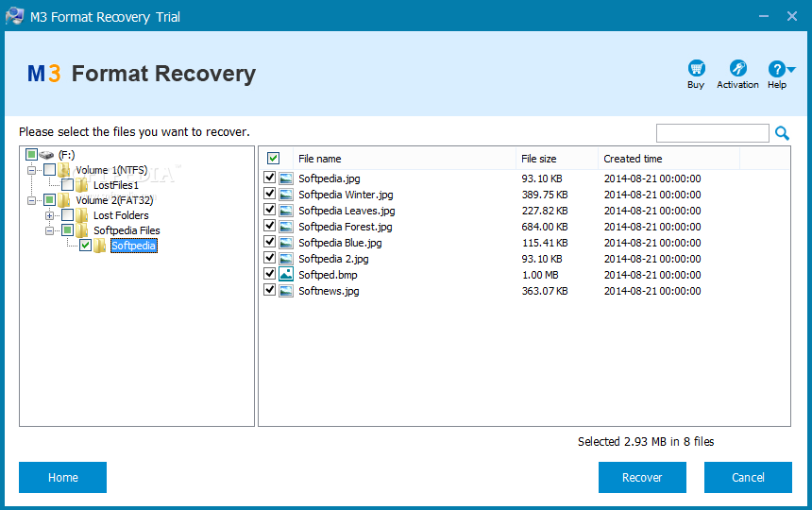Collapse the Softpedia Files tree node
This screenshot has width=812, height=510.
(49, 229)
